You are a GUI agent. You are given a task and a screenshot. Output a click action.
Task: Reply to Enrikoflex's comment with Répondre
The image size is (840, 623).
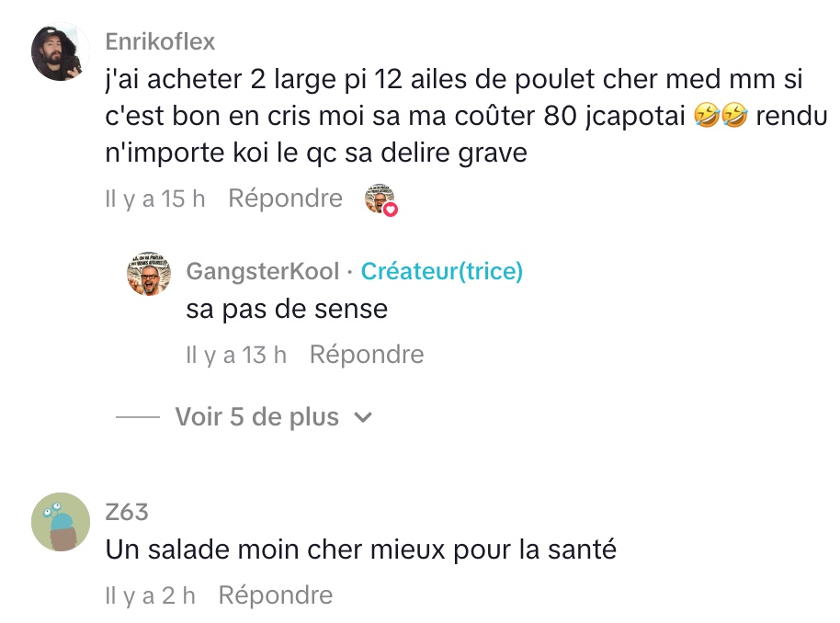point(285,198)
